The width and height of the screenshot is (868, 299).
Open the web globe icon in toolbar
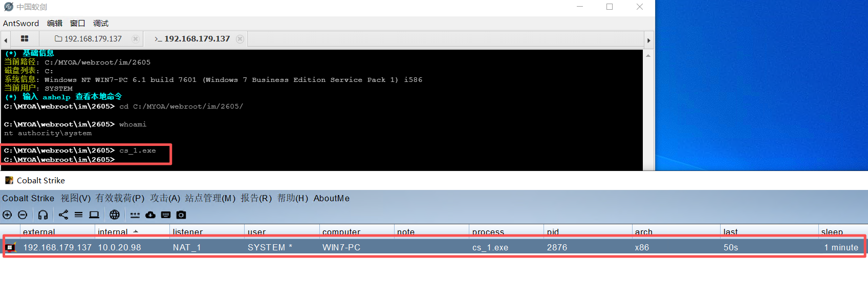(115, 215)
